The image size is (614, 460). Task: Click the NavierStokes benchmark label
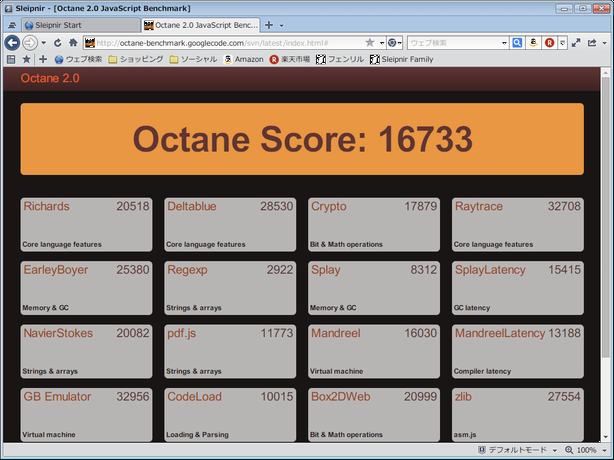58,333
